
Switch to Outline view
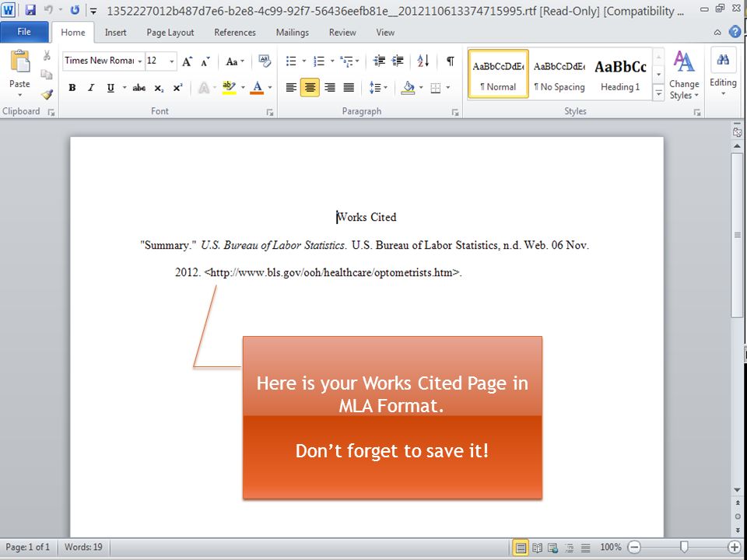pos(570,548)
